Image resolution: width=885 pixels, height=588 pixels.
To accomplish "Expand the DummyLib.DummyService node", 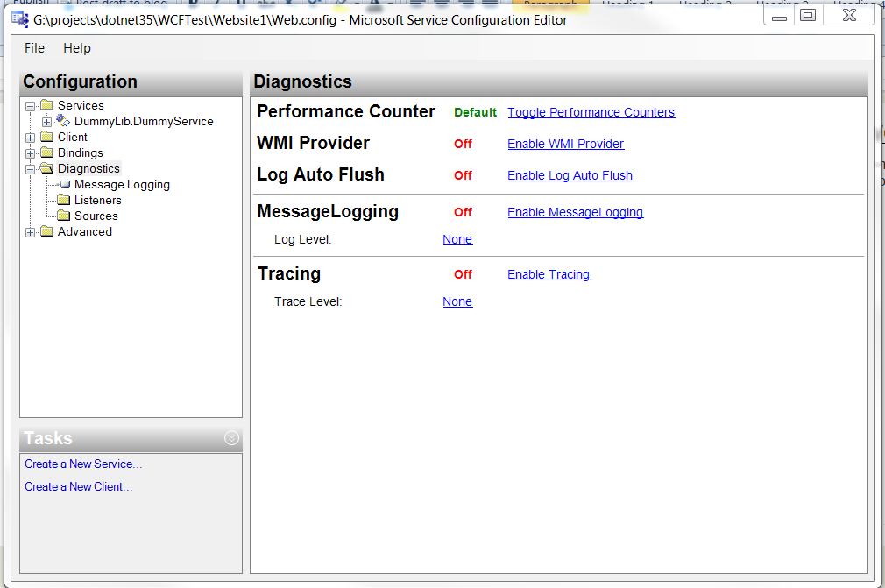I will pyautogui.click(x=46, y=122).
